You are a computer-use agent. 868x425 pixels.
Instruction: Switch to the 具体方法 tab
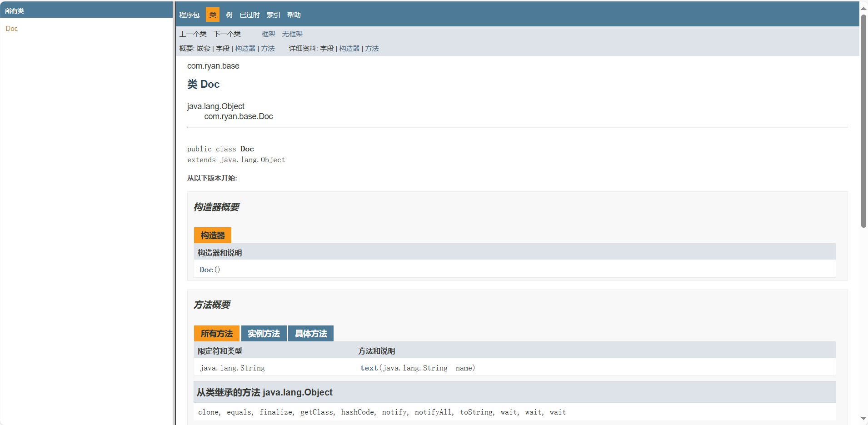[x=311, y=334]
